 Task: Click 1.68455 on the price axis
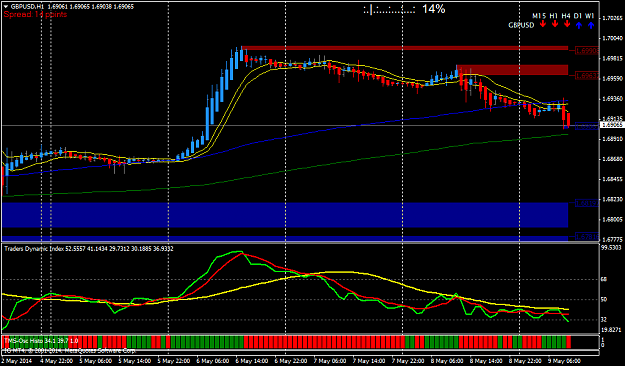coord(612,179)
